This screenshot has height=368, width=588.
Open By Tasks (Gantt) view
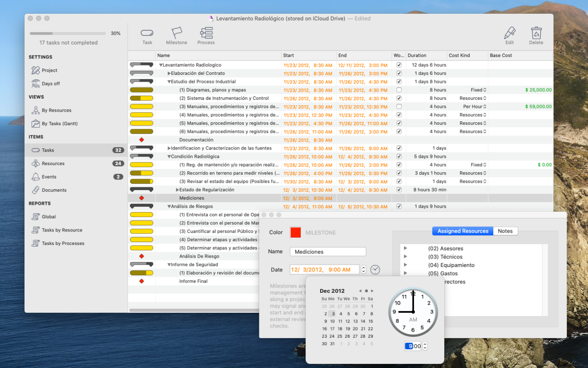tap(59, 123)
